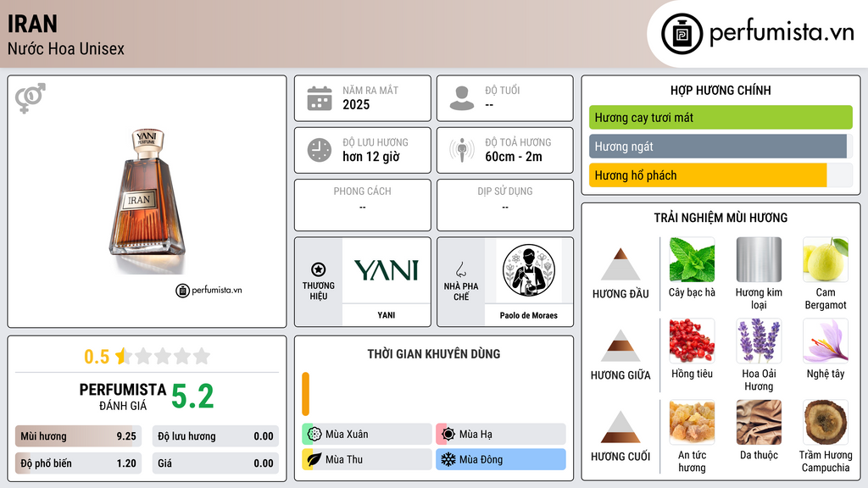Click the sillage value 60cm - 2m

click(514, 157)
